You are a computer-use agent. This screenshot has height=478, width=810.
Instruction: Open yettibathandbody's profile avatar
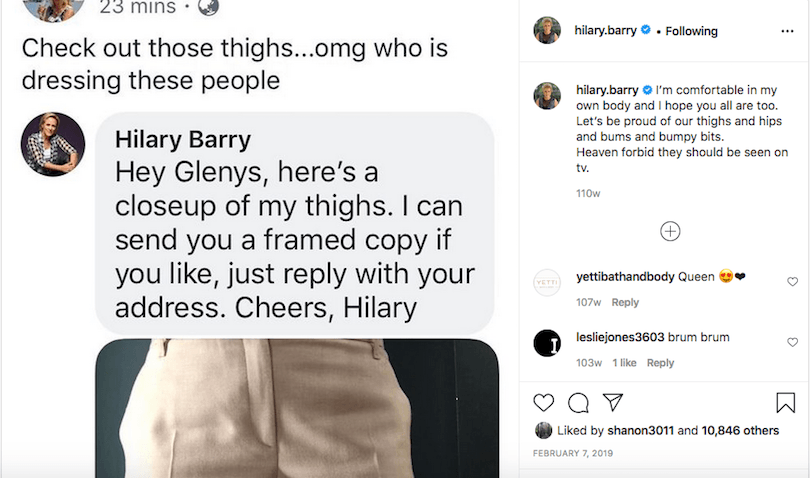[x=547, y=282]
